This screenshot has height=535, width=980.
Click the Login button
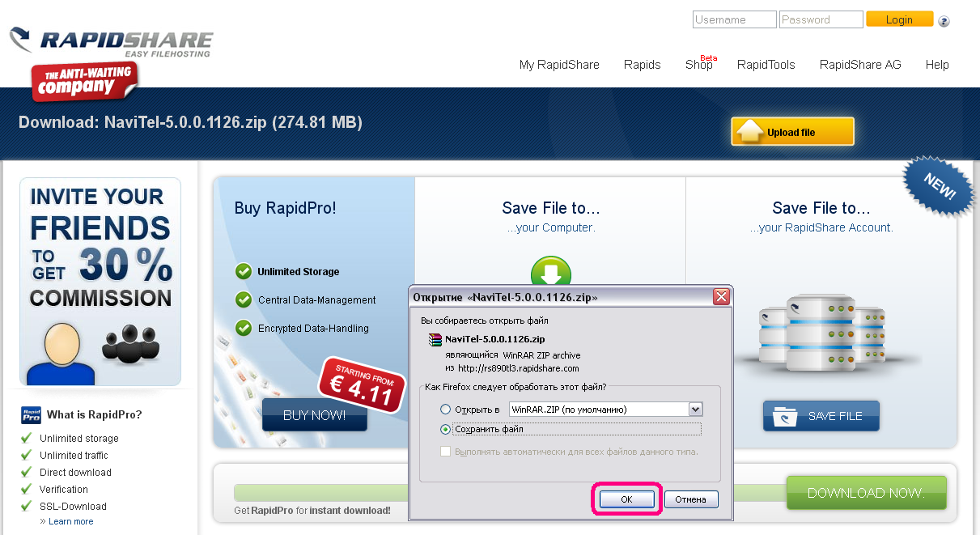click(x=899, y=19)
